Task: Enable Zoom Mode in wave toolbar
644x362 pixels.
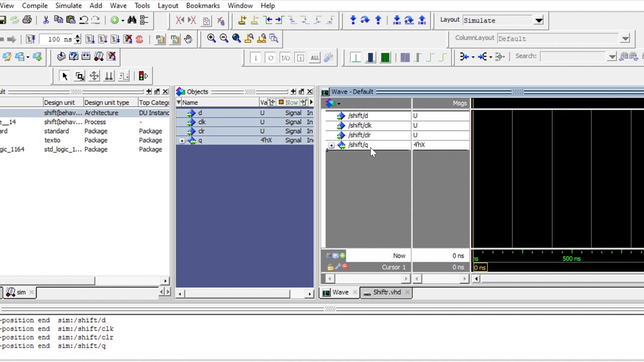Action: click(79, 76)
